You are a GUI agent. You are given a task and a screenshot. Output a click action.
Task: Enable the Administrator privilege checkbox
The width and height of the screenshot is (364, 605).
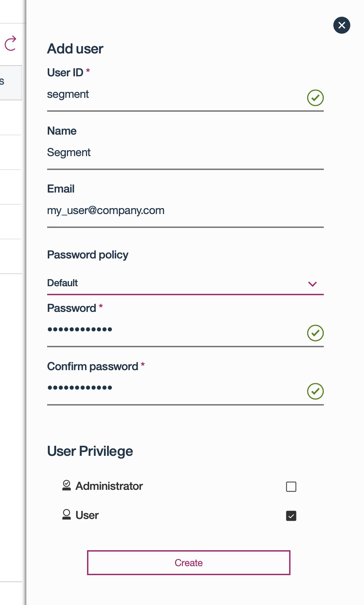[291, 487]
